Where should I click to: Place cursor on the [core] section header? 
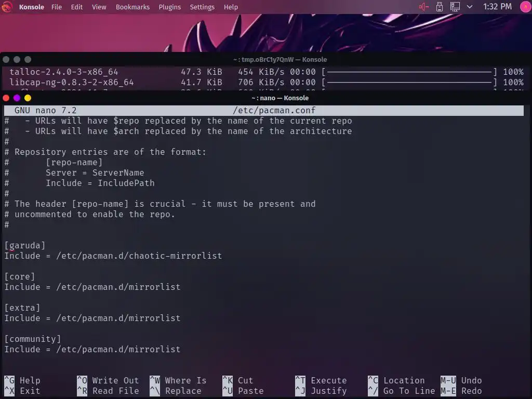(20, 276)
